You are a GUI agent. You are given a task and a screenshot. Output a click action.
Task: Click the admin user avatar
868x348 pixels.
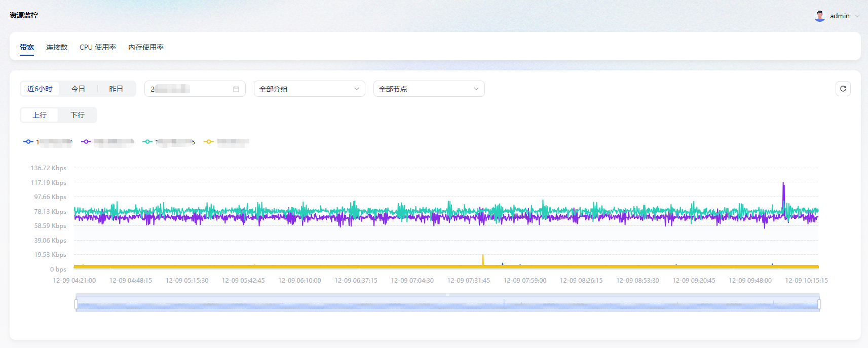(x=819, y=16)
